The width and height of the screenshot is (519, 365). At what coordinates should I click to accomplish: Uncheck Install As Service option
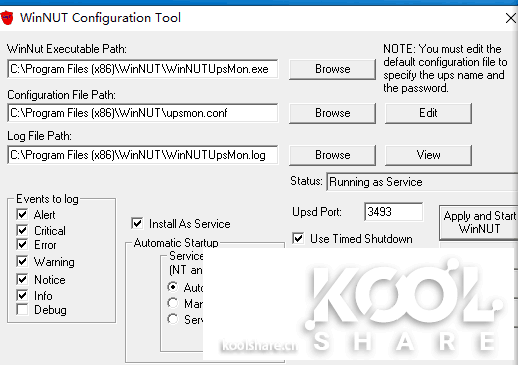click(x=137, y=223)
